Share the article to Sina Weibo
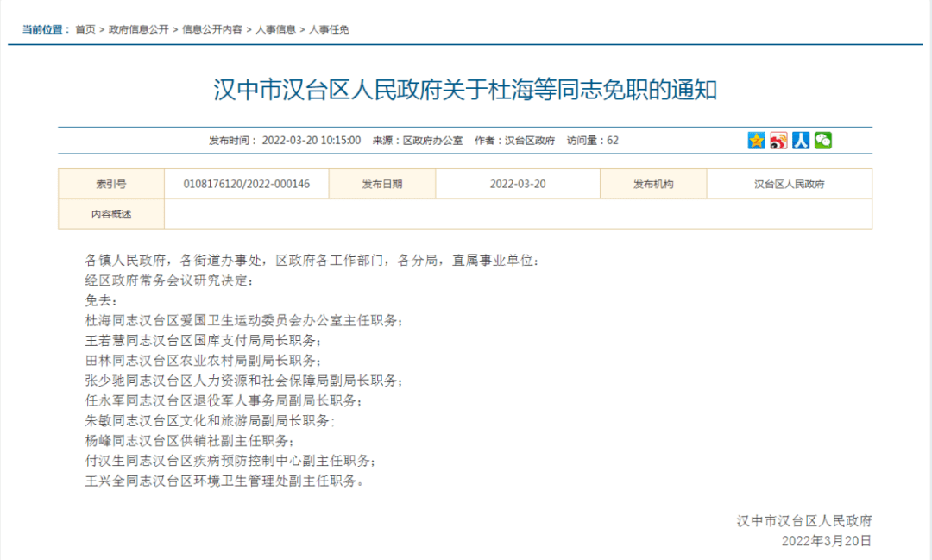The width and height of the screenshot is (932, 560). (778, 140)
